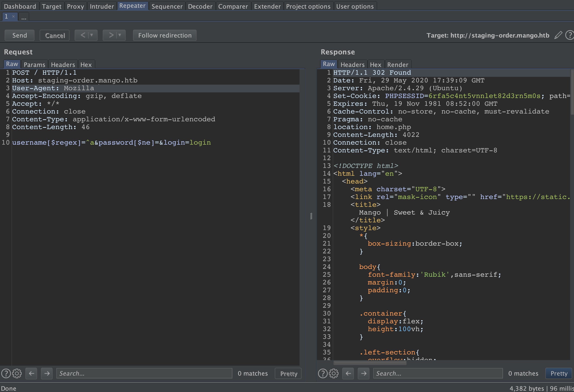The height and width of the screenshot is (392, 574).
Task: Select Request Raw tab
Action: [x=12, y=64]
